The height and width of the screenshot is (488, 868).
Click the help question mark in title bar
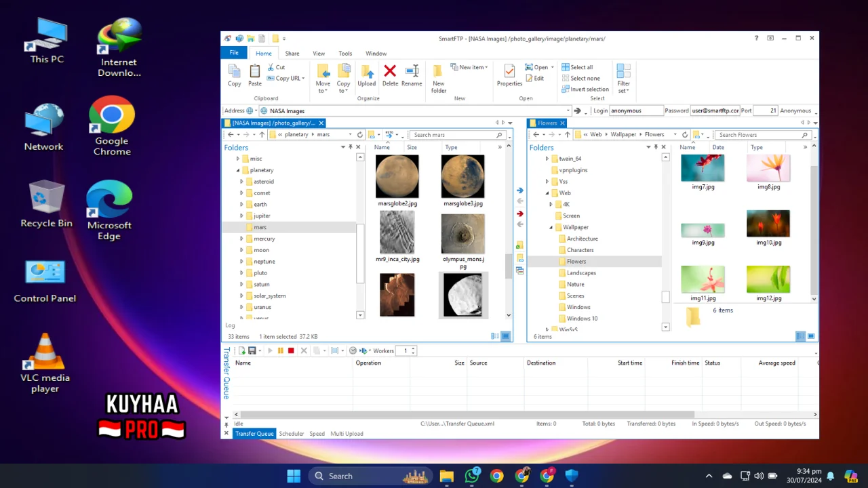coord(756,39)
